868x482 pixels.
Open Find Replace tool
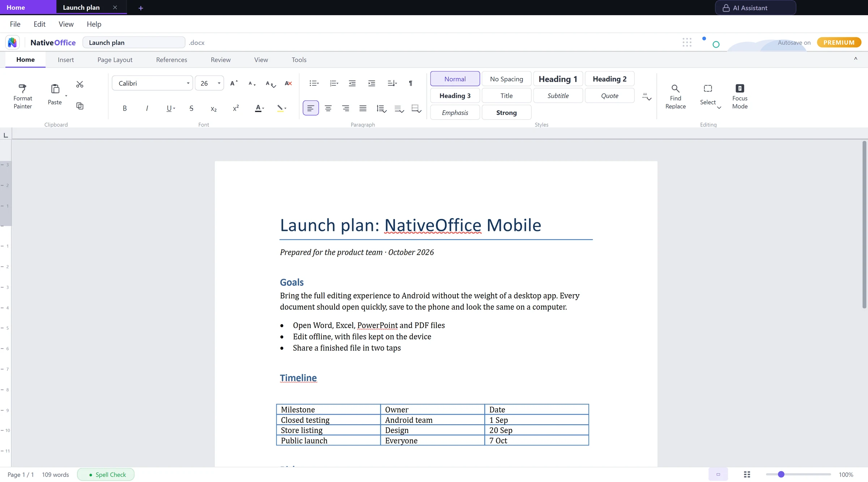click(675, 96)
